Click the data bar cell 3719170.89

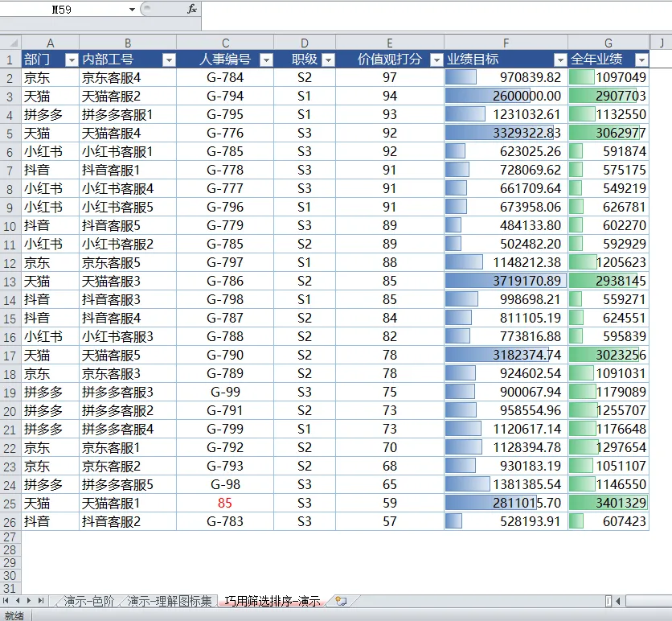[506, 281]
